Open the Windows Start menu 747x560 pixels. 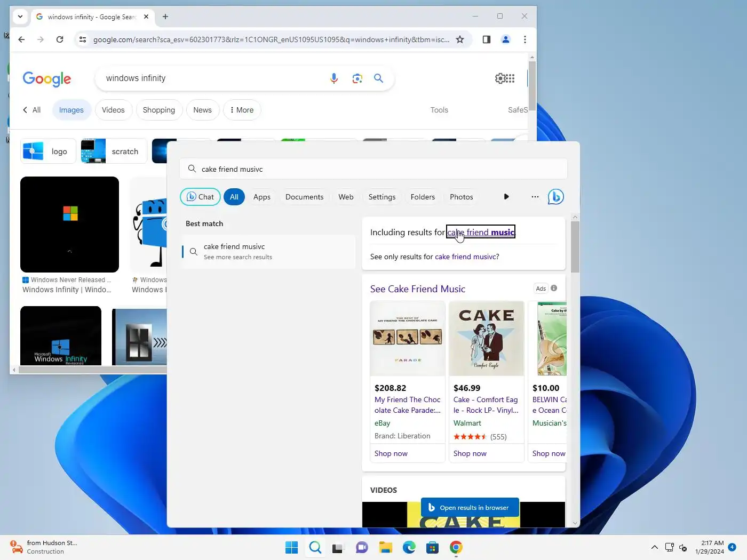tap(291, 547)
